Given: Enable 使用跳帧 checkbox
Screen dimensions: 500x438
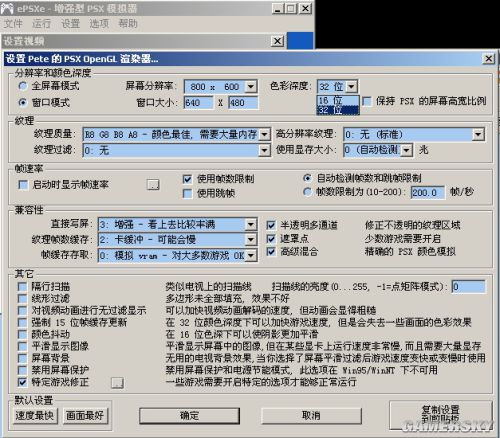Looking at the screenshot, I should [188, 194].
